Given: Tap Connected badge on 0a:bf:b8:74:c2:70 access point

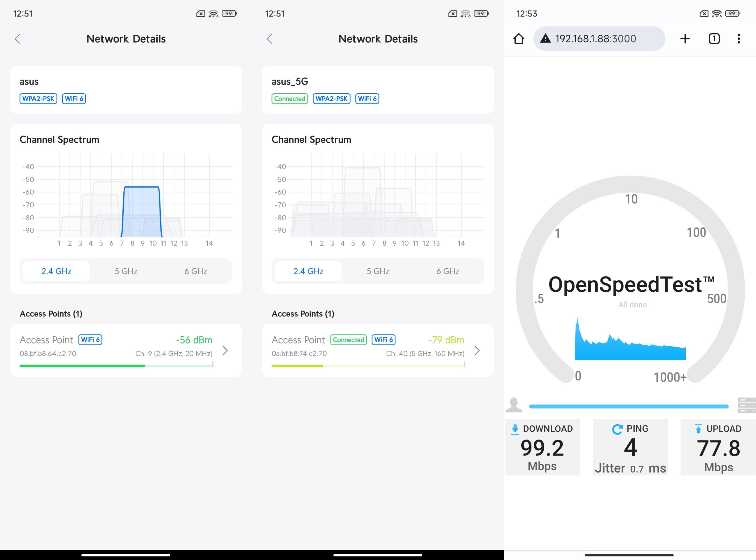Looking at the screenshot, I should coord(349,340).
